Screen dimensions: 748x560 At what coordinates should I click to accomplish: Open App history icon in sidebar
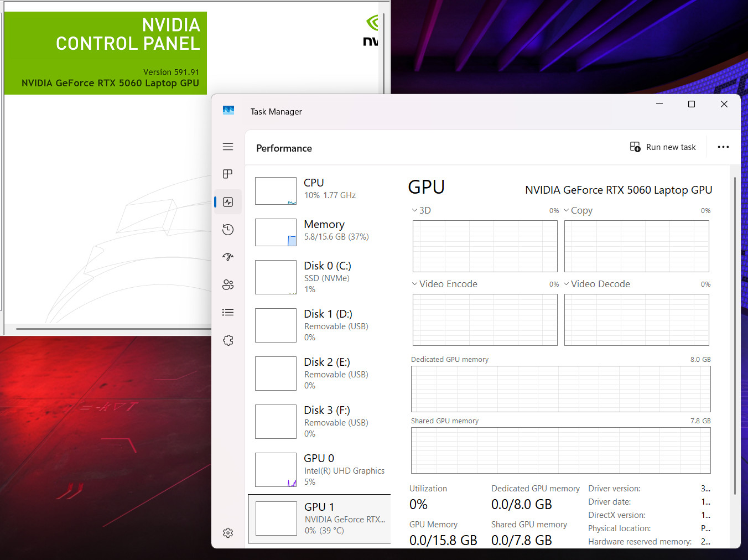click(x=228, y=230)
